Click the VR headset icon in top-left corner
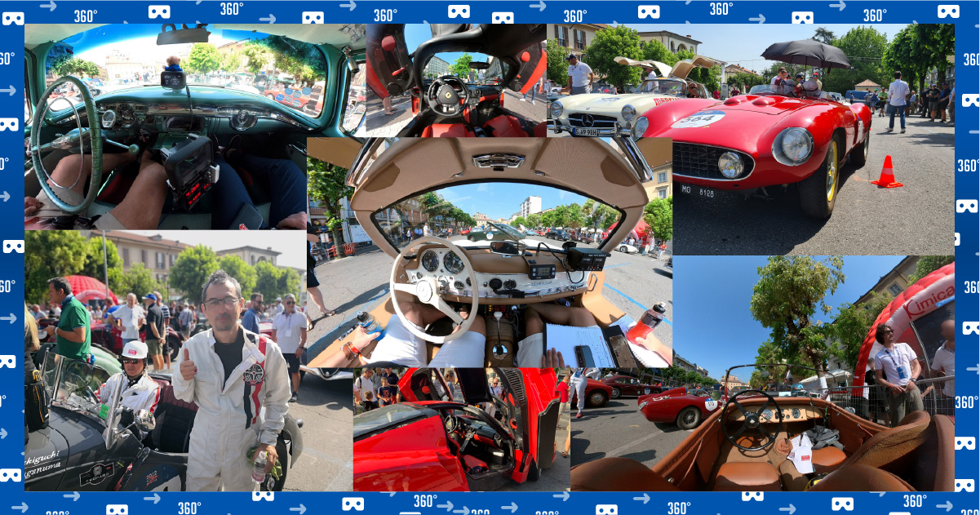The image size is (980, 515). pos(12,18)
